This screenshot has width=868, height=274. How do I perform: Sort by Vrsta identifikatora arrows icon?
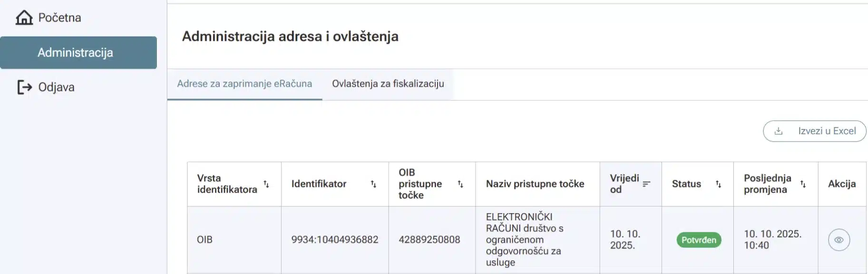(x=266, y=184)
